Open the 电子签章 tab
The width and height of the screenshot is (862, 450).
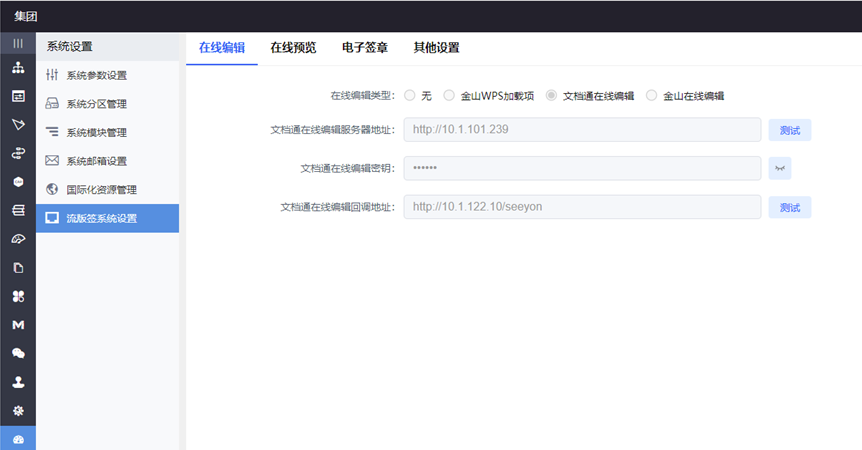tap(364, 47)
